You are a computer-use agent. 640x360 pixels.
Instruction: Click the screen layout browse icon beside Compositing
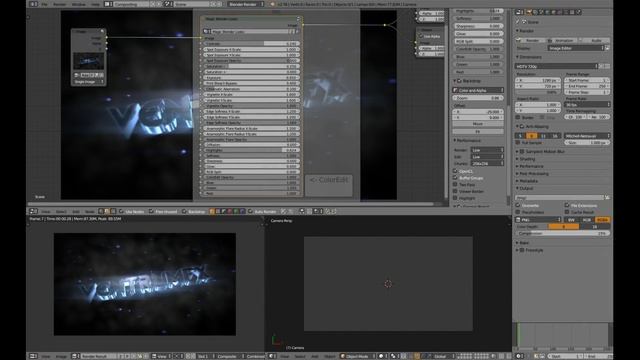108,4
